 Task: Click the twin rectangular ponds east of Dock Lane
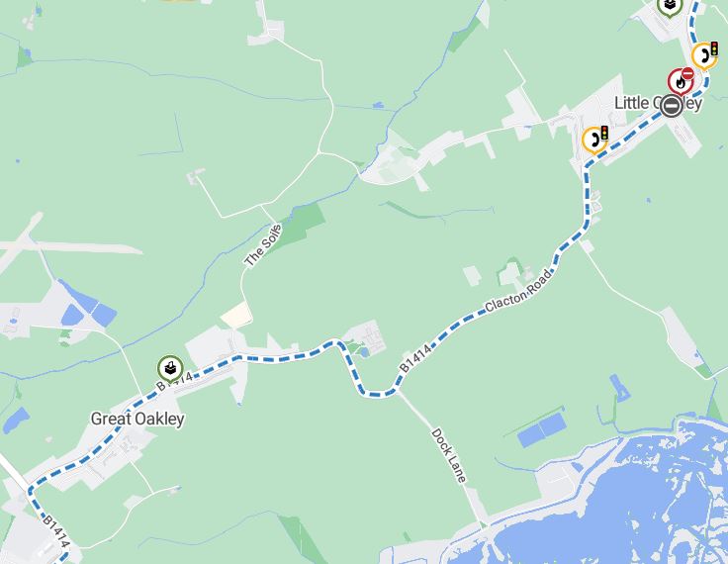pos(541,430)
